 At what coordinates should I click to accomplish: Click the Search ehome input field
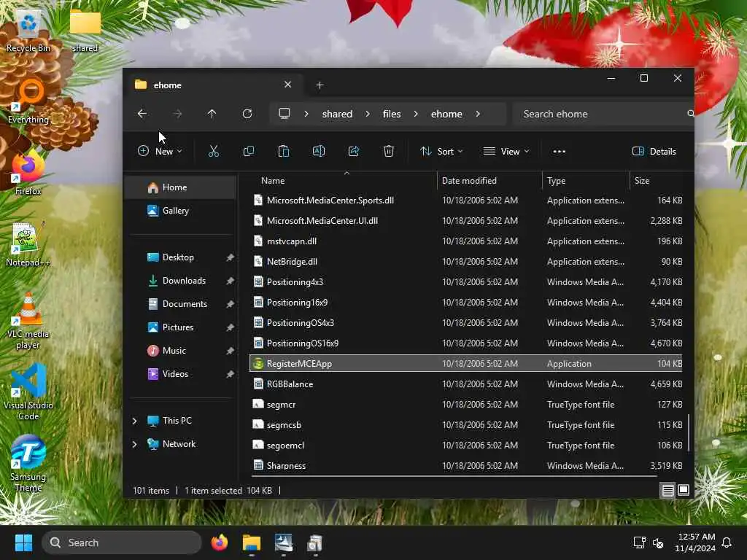pos(603,114)
